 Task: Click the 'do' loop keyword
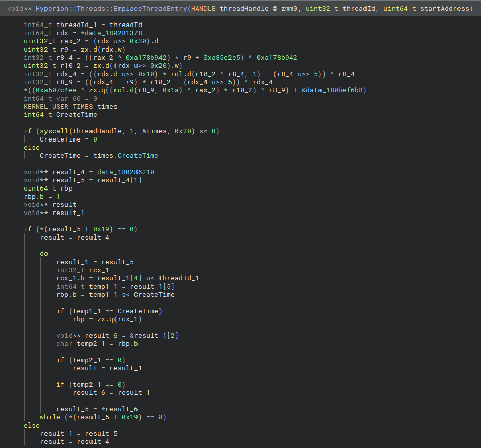coord(44,254)
